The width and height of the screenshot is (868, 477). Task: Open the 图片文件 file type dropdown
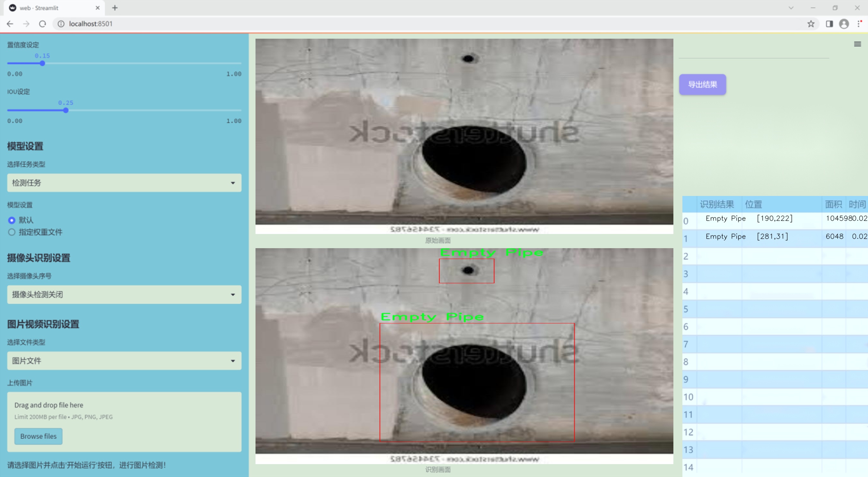[124, 360]
